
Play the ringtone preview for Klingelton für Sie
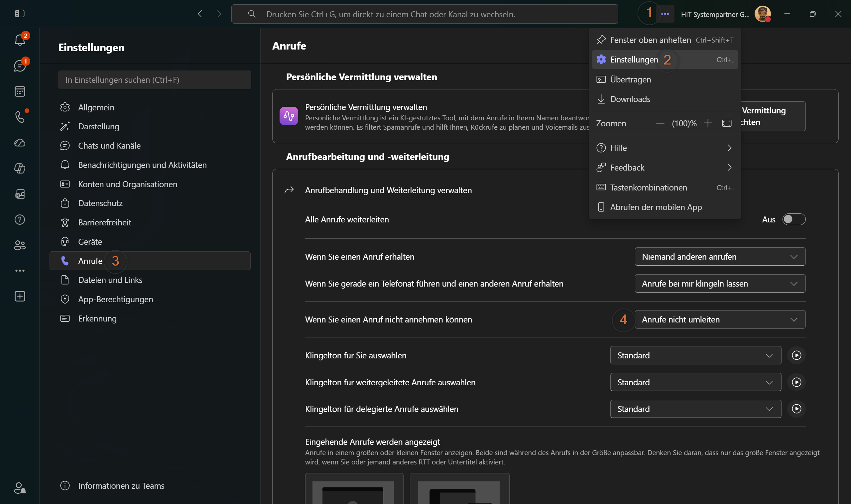point(796,355)
